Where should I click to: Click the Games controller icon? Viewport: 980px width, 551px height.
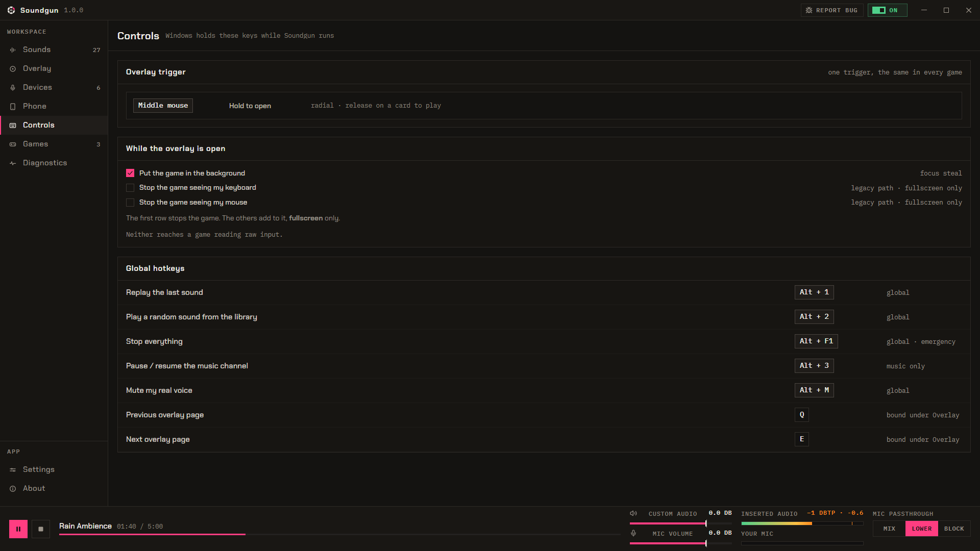(13, 144)
